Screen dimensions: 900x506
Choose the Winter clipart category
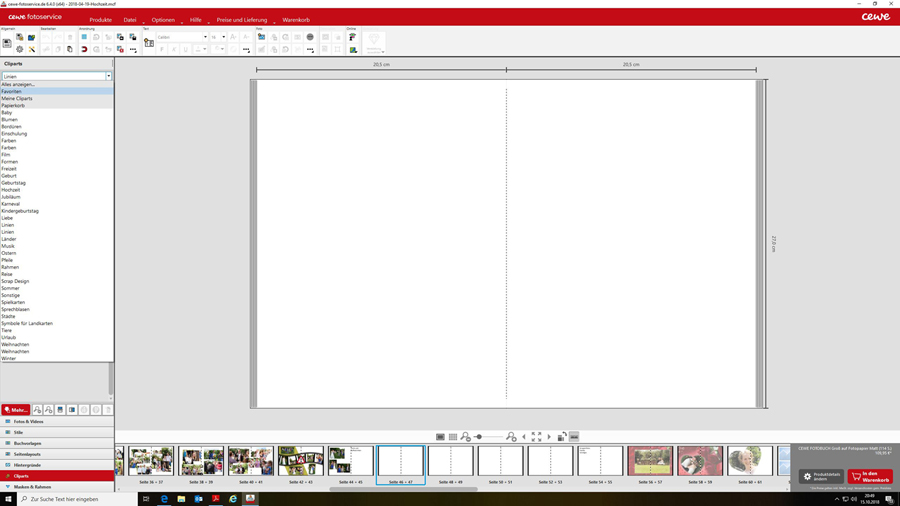56,359
